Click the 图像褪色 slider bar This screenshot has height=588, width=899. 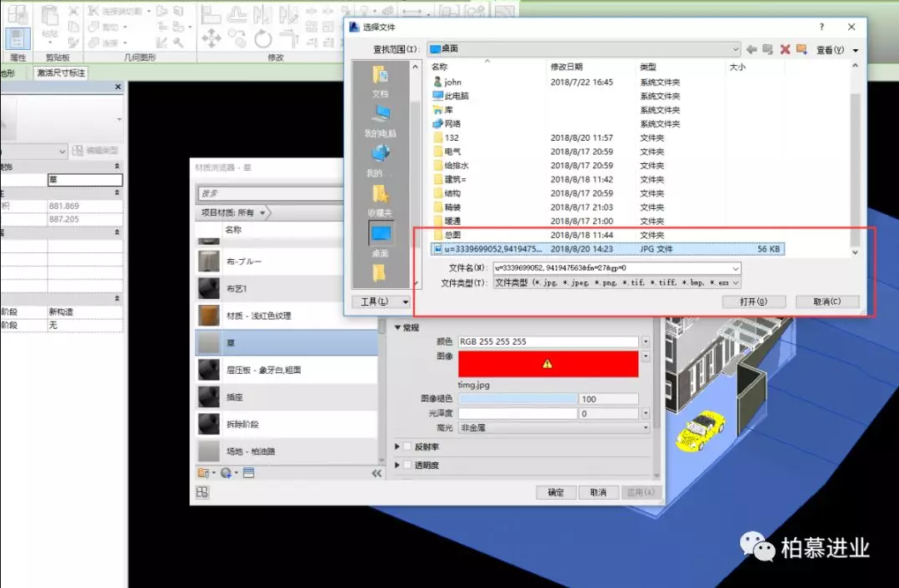point(517,399)
